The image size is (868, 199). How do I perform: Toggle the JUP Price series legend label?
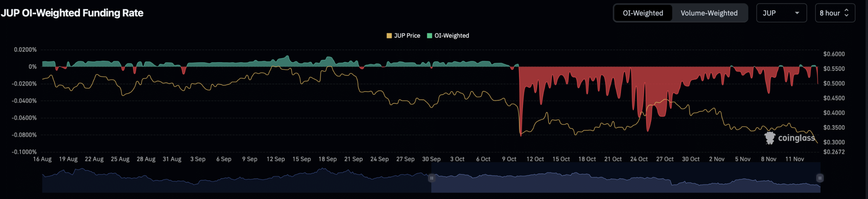point(407,36)
